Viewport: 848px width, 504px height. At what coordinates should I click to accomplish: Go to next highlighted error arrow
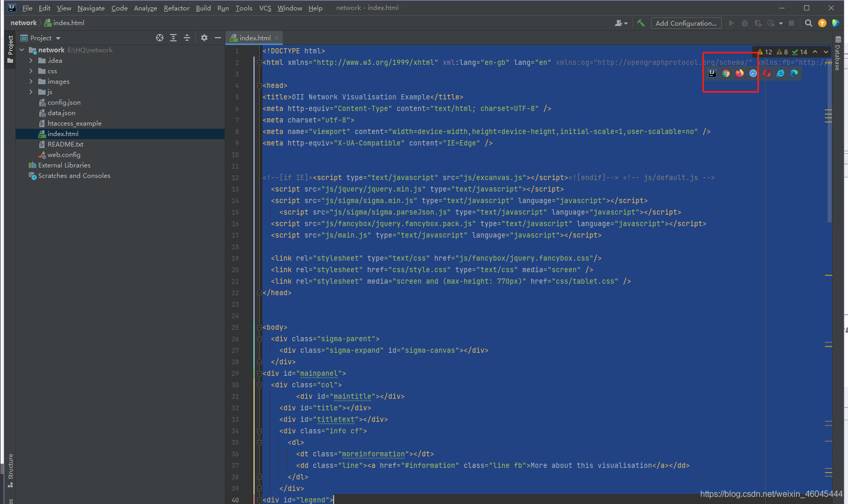826,52
